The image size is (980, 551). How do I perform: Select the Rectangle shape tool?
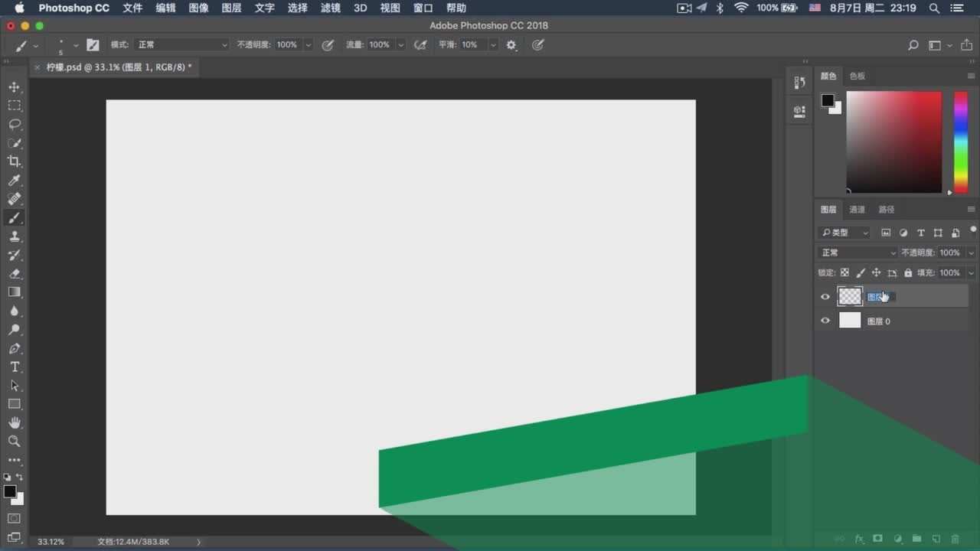coord(15,404)
